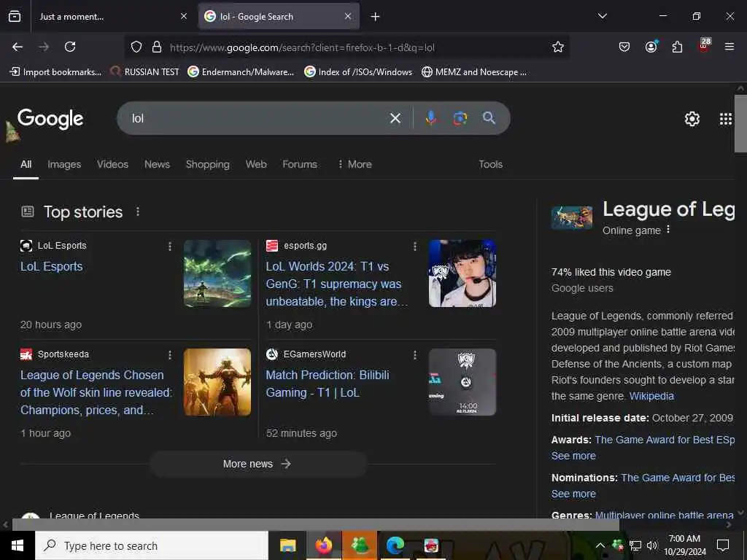Select the Videos search tab
Screen dimensions: 747x560
point(112,164)
